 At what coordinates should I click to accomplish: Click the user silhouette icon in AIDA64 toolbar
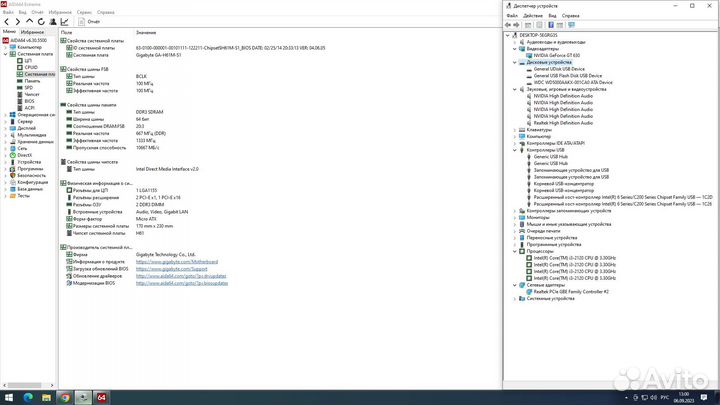pos(53,22)
